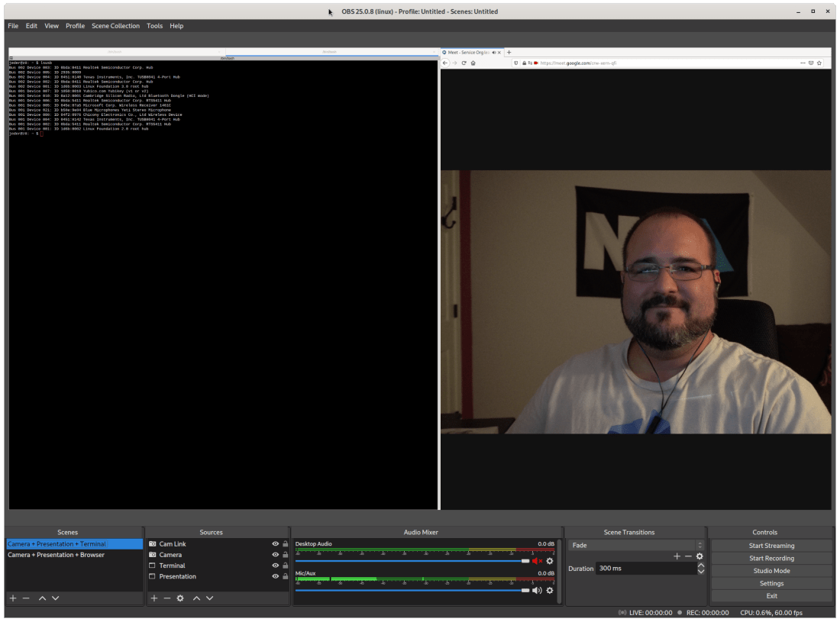The width and height of the screenshot is (840, 622).
Task: Open properties of the selected source via gear icon
Action: pyautogui.click(x=180, y=598)
